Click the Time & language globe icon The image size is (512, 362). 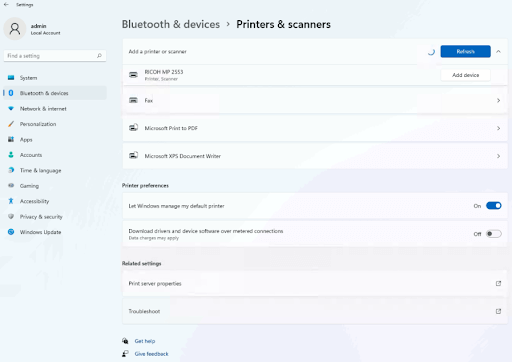pos(11,170)
